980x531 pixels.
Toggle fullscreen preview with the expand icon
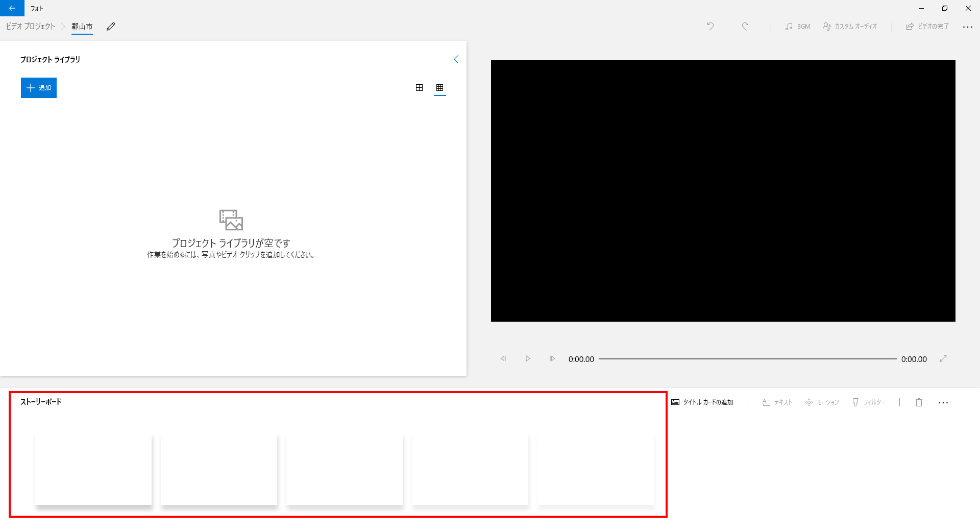click(943, 359)
